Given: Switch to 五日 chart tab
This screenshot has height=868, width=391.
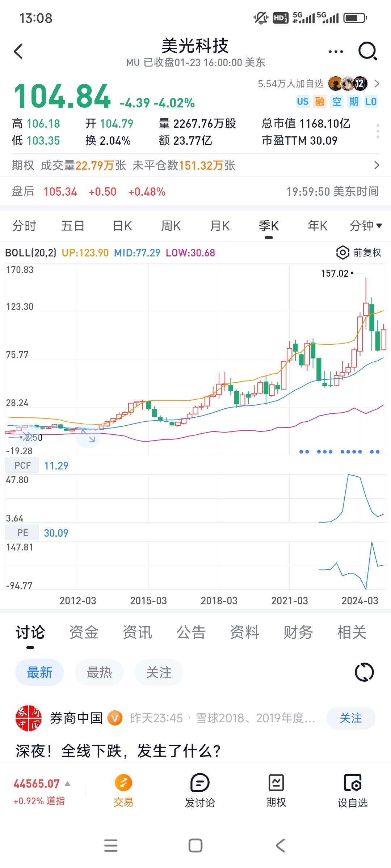Looking at the screenshot, I should coord(73,226).
